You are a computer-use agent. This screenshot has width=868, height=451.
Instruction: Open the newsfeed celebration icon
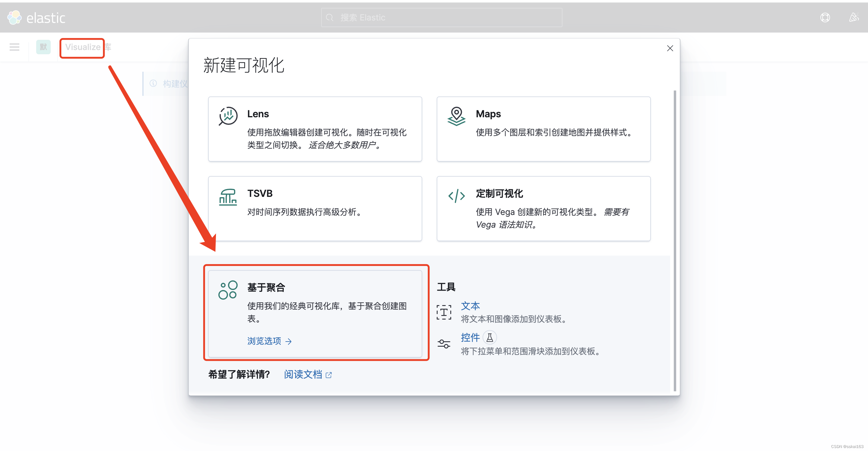[854, 17]
